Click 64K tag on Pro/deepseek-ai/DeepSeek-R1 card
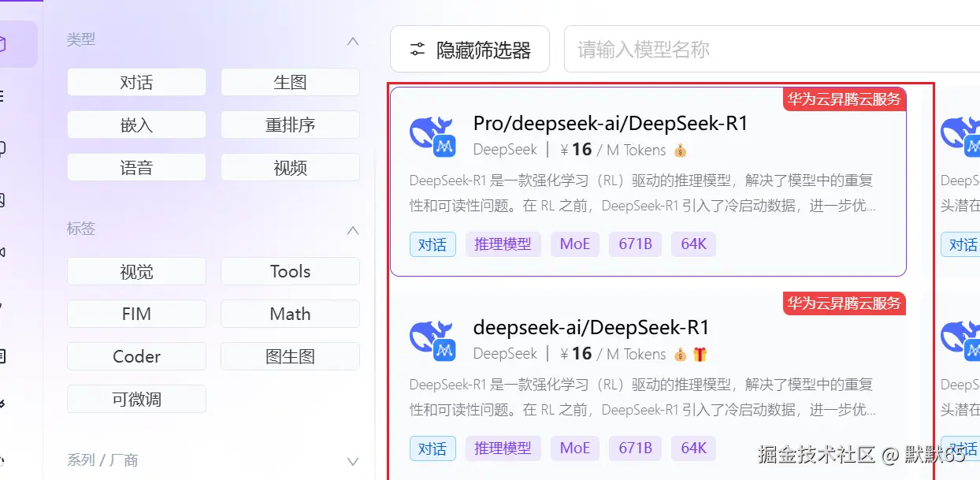980x480 pixels. coord(693,244)
